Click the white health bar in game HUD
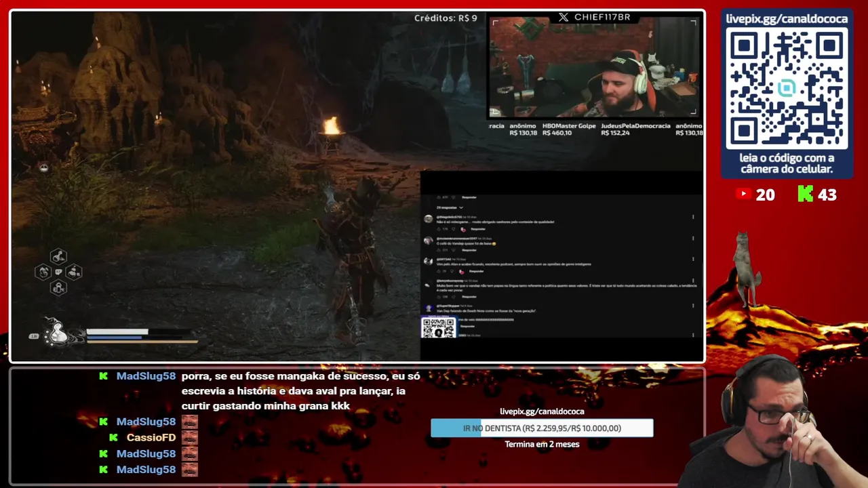This screenshot has height=488, width=868. click(x=117, y=331)
